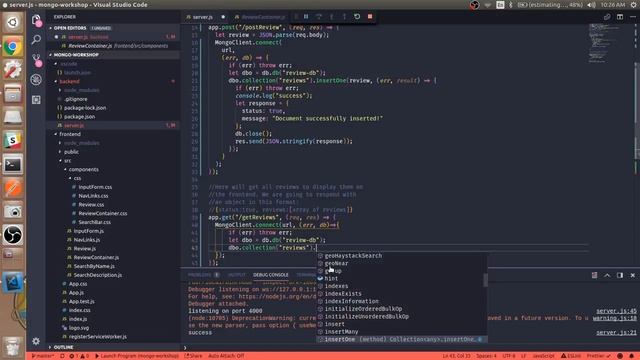The width and height of the screenshot is (640, 360).
Task: Open the Source Control view
Action: point(36,60)
